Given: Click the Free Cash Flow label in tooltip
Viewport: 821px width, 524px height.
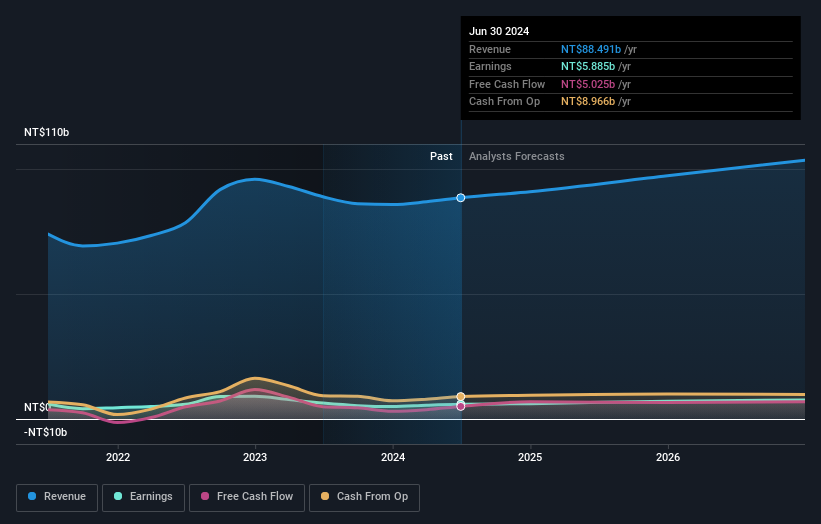Looking at the screenshot, I should [507, 84].
